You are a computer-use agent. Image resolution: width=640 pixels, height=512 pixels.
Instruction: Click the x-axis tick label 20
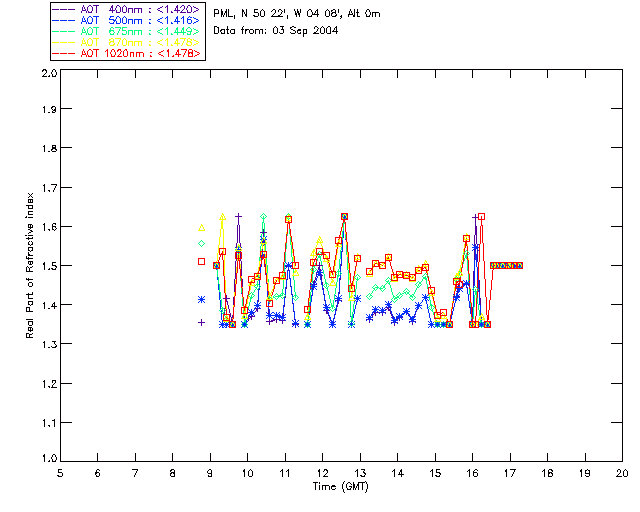click(622, 473)
